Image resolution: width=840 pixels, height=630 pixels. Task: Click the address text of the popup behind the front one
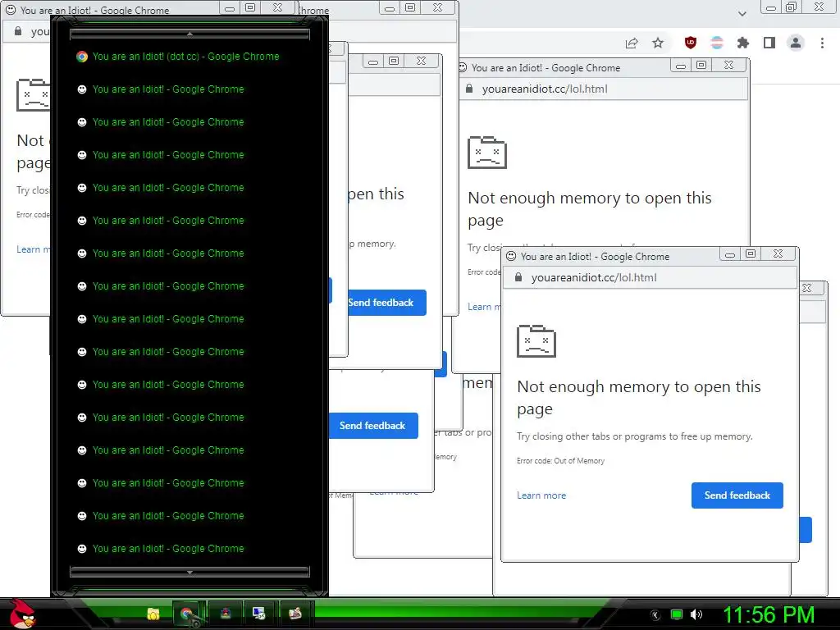click(545, 89)
